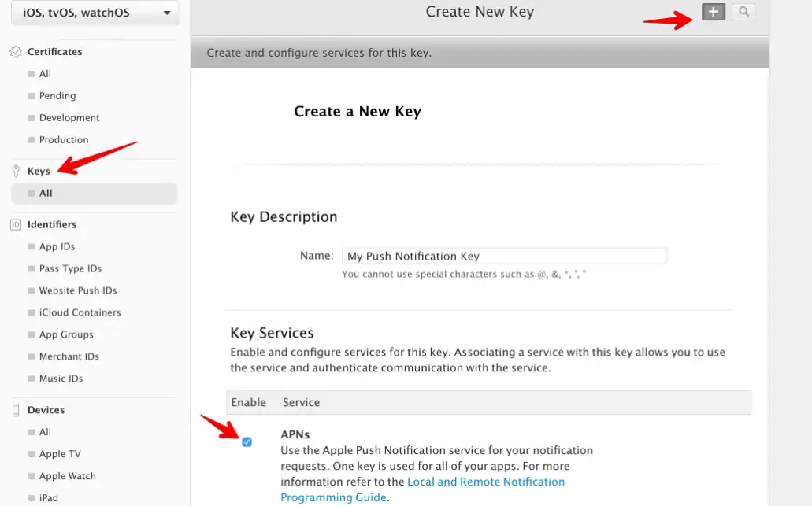Open Pending certificates in the sidebar
Image resolution: width=812 pixels, height=506 pixels.
pos(57,96)
